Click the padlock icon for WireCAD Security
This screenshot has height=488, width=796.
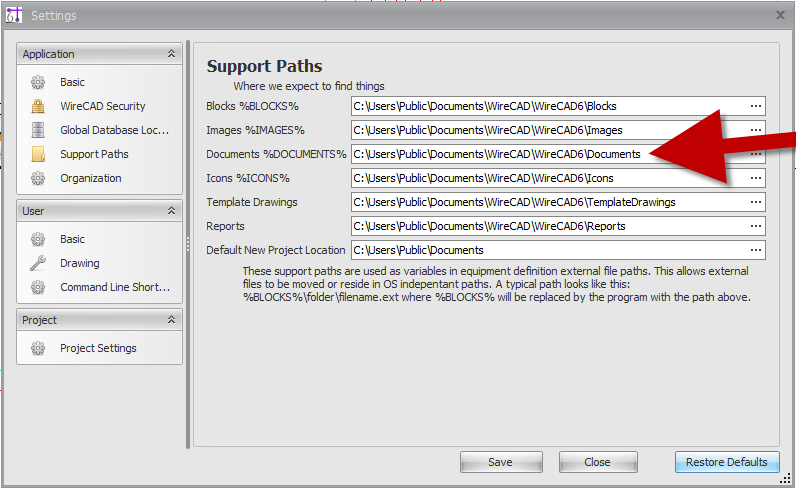38,106
